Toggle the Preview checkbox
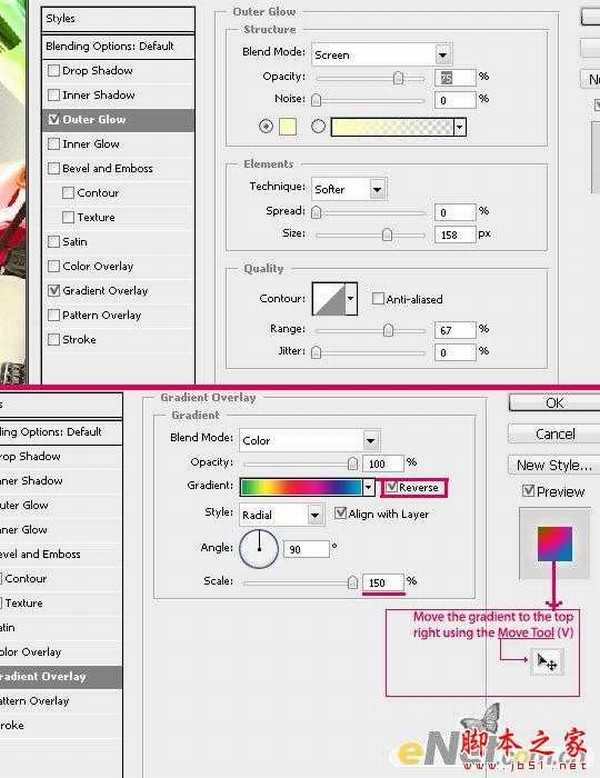The height and width of the screenshot is (778, 600). pos(529,492)
